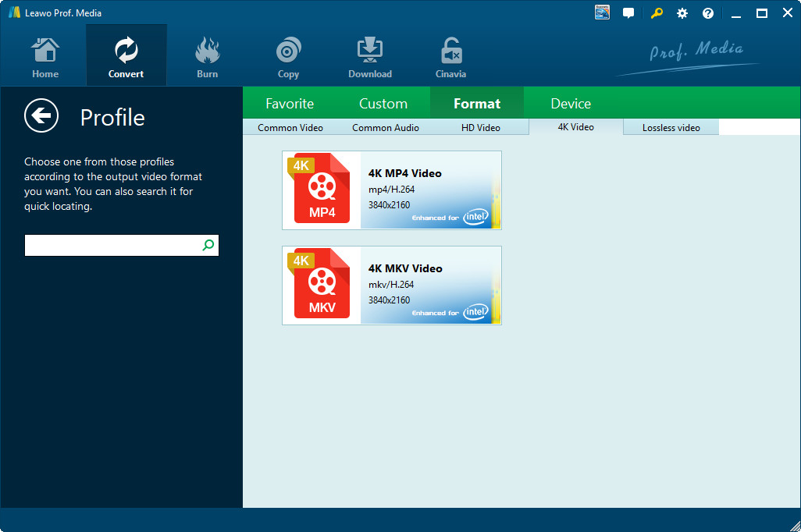Screen dimensions: 801x532
Task: Switch to the Custom tab
Action: click(383, 104)
